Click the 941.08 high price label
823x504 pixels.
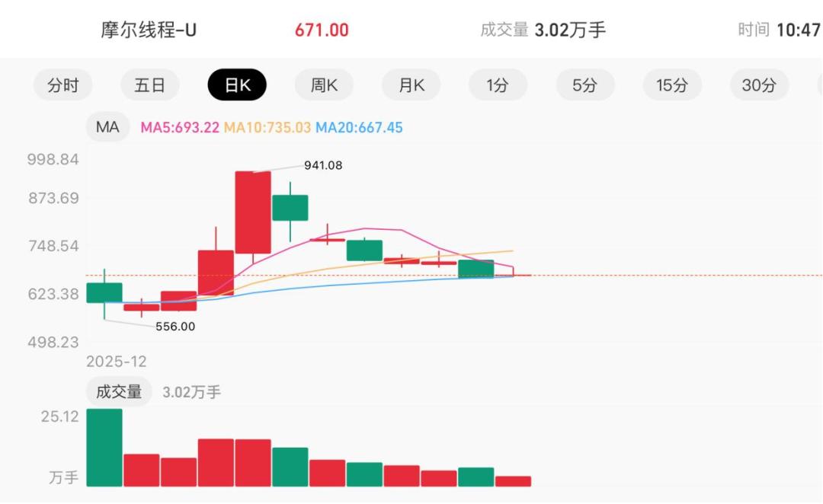[x=322, y=164]
